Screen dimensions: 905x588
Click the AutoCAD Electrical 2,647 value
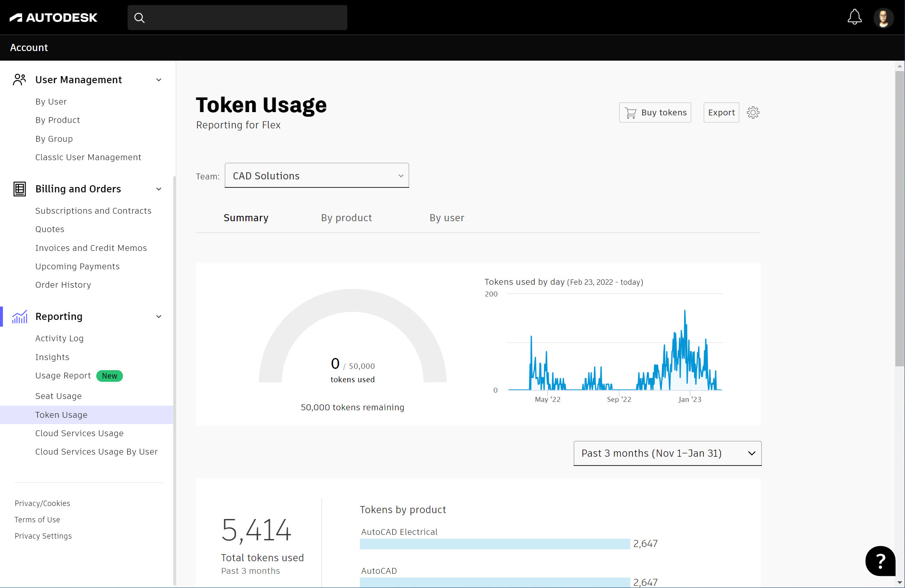[645, 544]
